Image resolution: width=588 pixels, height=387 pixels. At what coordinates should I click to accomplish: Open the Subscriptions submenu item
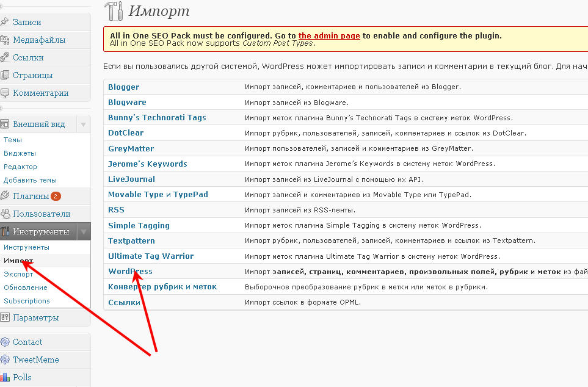pyautogui.click(x=27, y=301)
